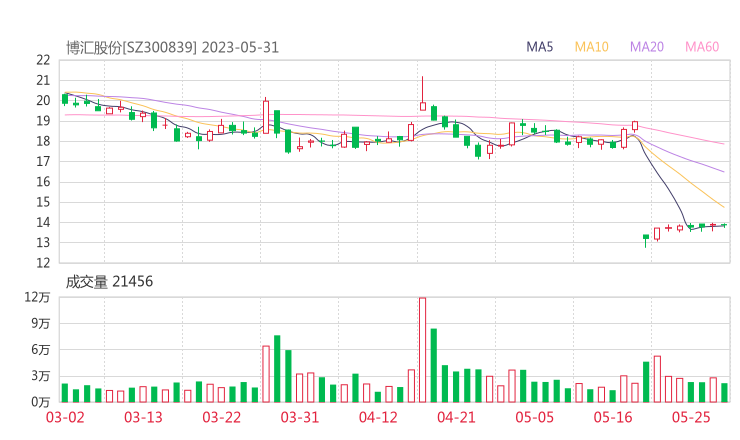The image size is (740, 440).
Task: Click the 6万 volume axis label
Action: click(x=41, y=350)
